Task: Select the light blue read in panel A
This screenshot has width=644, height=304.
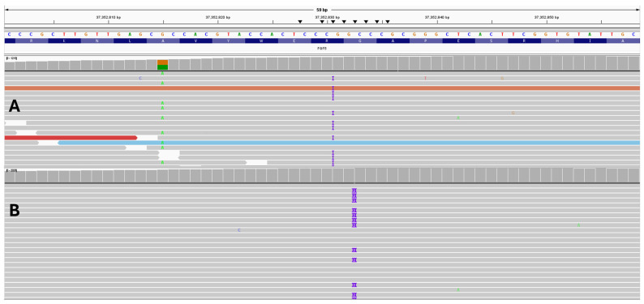Action: click(x=349, y=143)
